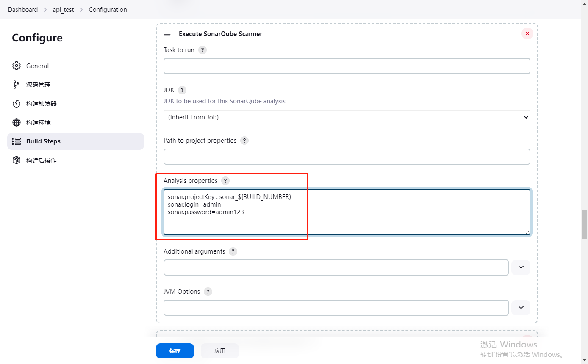Open the JDK selection dropdown
The image size is (588, 364).
pos(347,117)
